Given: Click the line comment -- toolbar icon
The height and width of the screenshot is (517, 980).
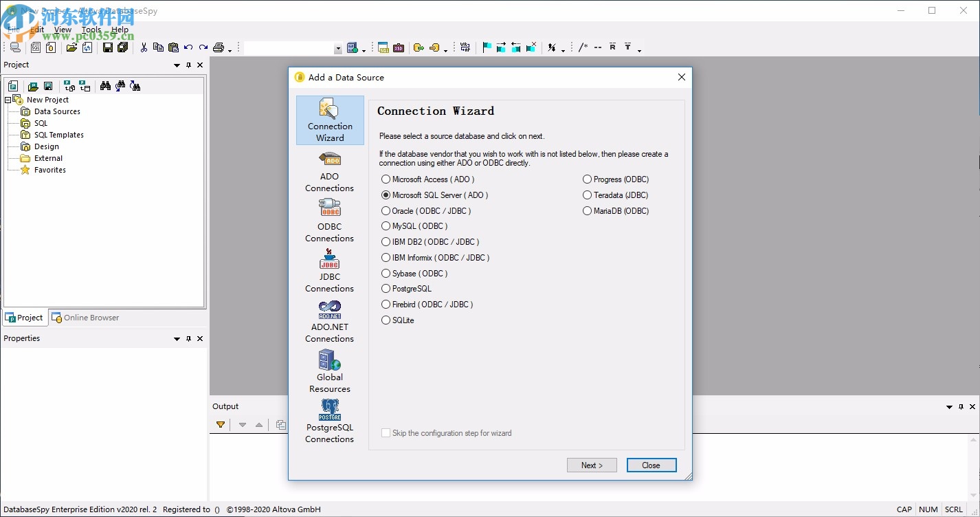Looking at the screenshot, I should 598,47.
